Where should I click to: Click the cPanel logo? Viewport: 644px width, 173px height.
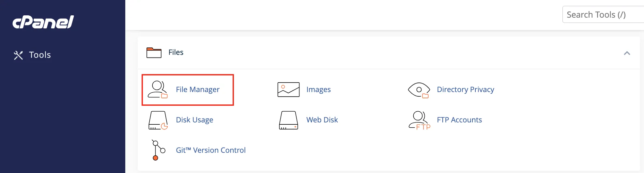[x=43, y=22]
